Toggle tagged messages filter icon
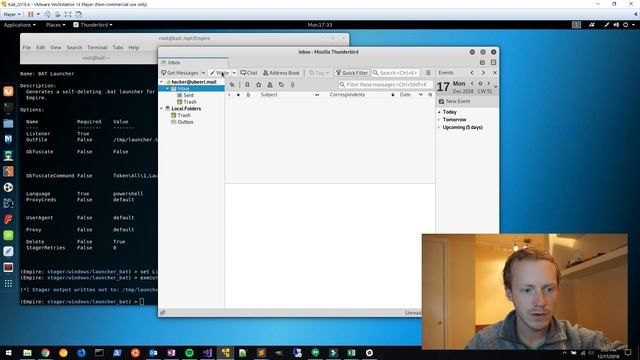Viewport: 640px width, 360px height. 281,84
